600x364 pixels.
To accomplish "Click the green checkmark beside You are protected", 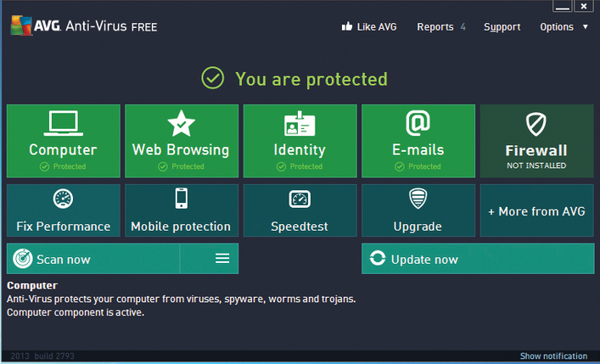I will click(213, 78).
